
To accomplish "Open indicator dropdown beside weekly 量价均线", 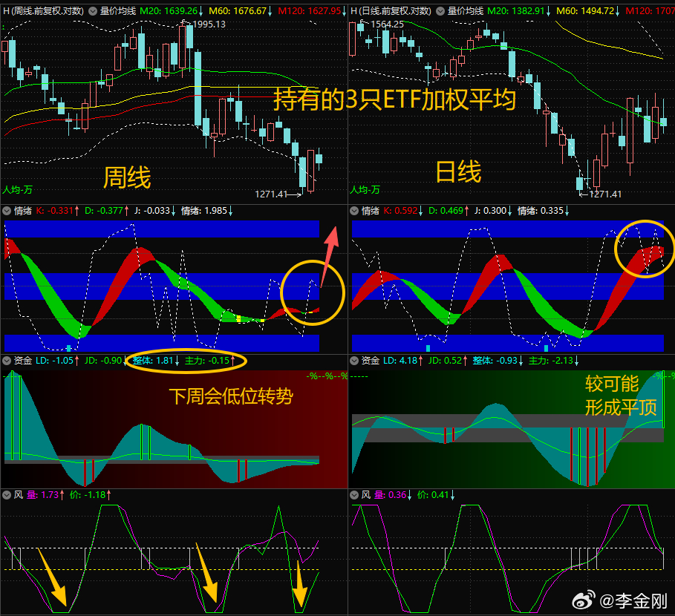I will point(93,11).
